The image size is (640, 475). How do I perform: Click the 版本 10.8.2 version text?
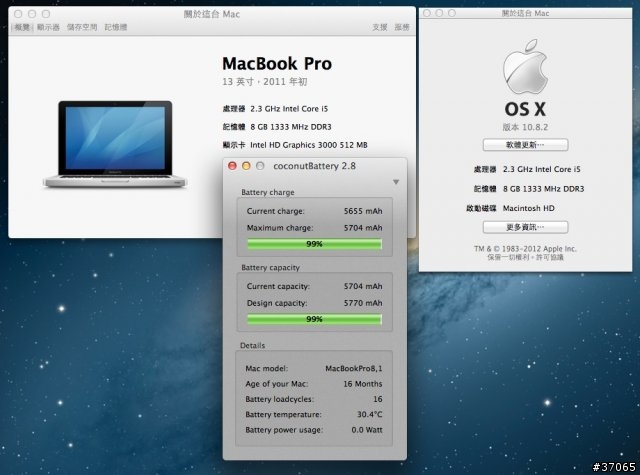click(x=525, y=127)
